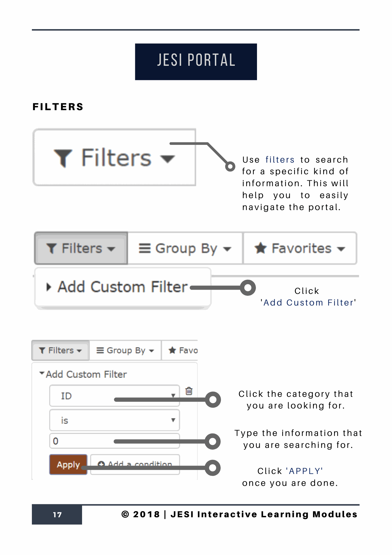392x555 pixels.
Task: Click the hamburger icon in middle Group By
Action: 144,248
